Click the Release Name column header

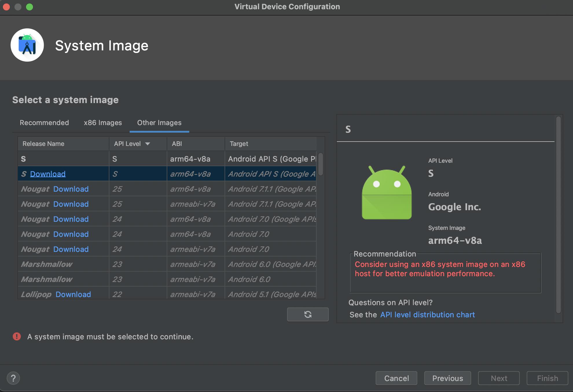[43, 144]
